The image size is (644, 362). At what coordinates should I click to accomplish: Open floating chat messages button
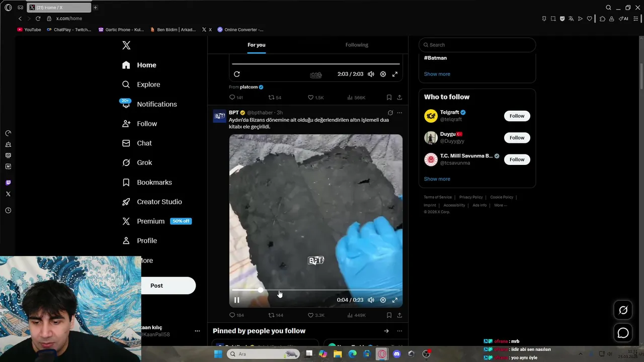[623, 333]
